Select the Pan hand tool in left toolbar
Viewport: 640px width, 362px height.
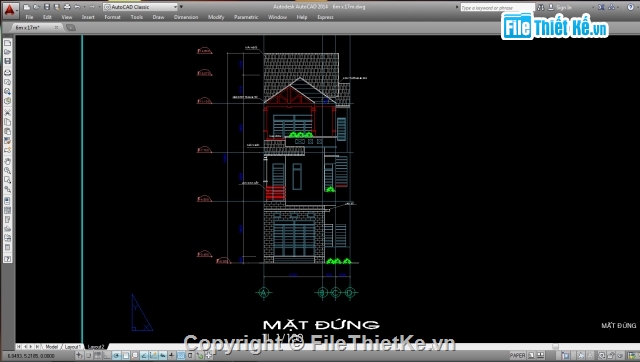7,161
